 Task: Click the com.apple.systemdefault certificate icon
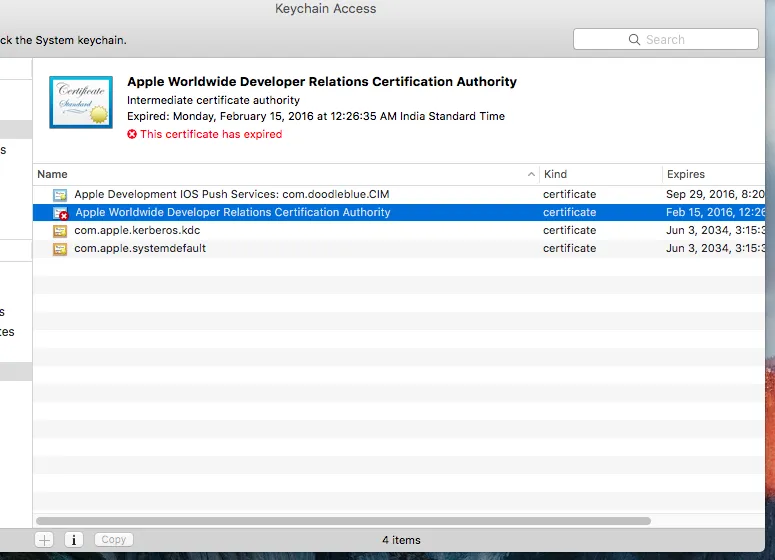click(60, 249)
